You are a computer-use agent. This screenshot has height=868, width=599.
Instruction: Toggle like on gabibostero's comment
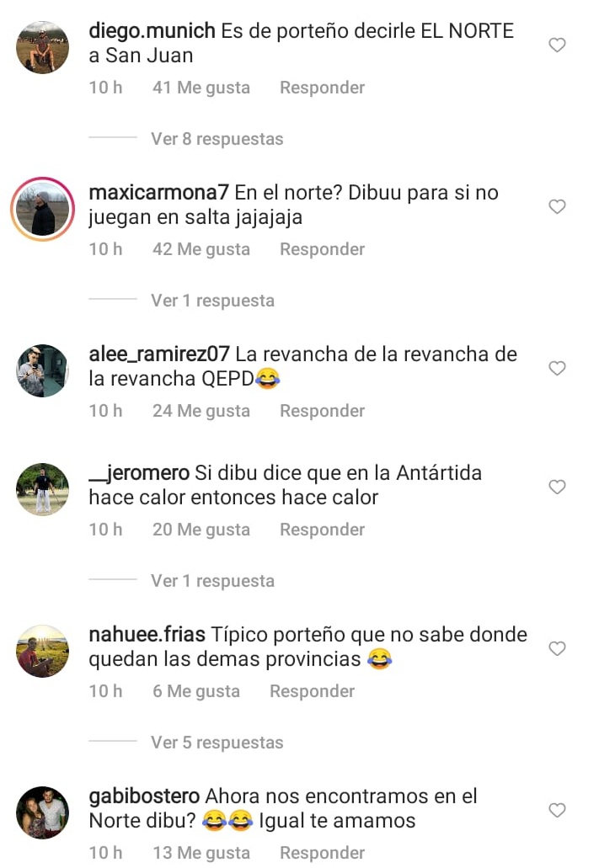tap(557, 810)
